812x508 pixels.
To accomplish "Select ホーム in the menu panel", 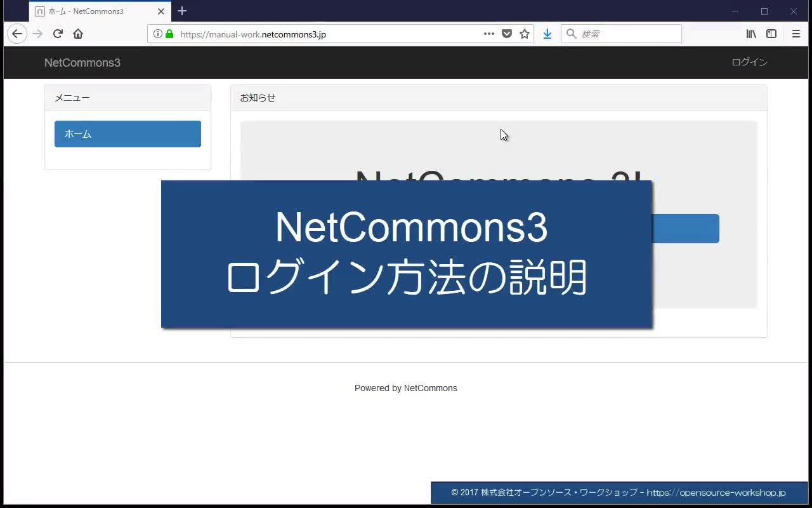I will [x=128, y=134].
